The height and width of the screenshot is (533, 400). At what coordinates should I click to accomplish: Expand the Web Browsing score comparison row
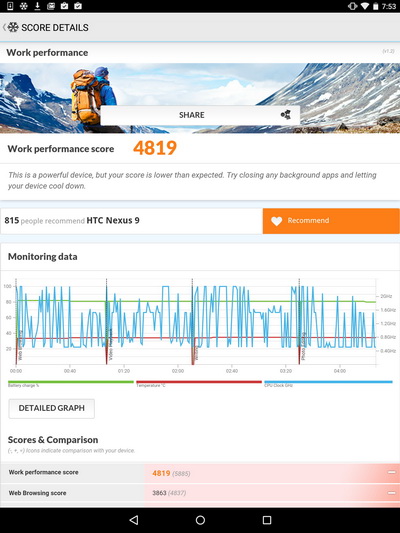point(200,493)
